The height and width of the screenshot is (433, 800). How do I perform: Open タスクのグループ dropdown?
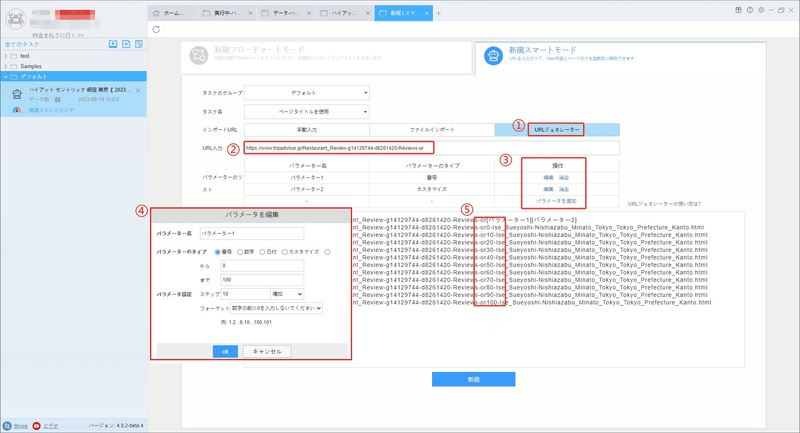click(307, 93)
